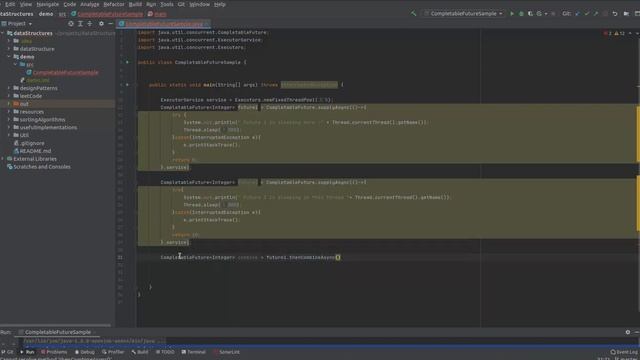640x360 pixels.
Task: Start debugging with the green bug icon
Action: [x=521, y=13]
